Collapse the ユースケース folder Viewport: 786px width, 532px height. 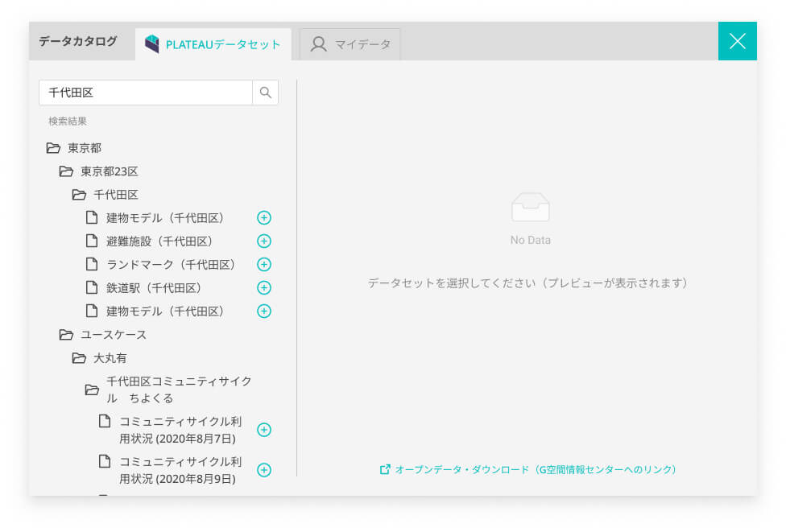[x=103, y=335]
